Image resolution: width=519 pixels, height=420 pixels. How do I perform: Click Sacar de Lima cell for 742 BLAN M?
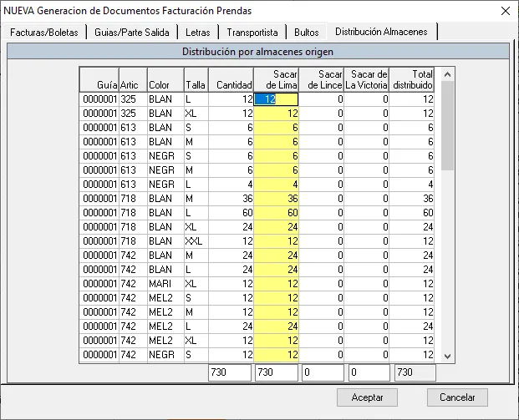click(x=276, y=256)
